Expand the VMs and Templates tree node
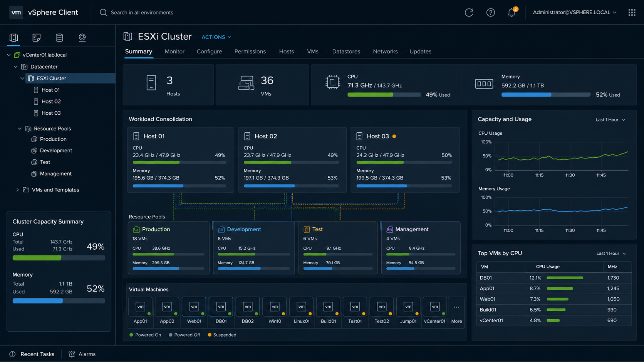The height and width of the screenshot is (362, 644). pos(17,190)
